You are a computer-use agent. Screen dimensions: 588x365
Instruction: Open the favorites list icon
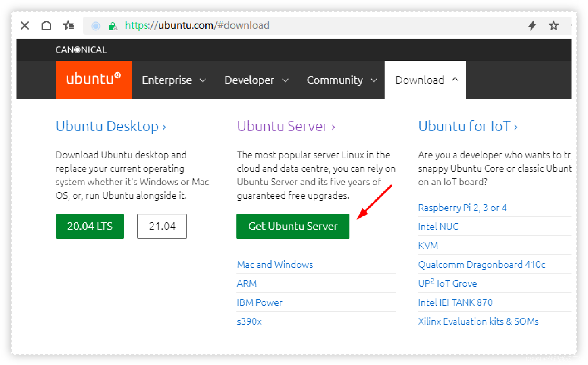[68, 26]
